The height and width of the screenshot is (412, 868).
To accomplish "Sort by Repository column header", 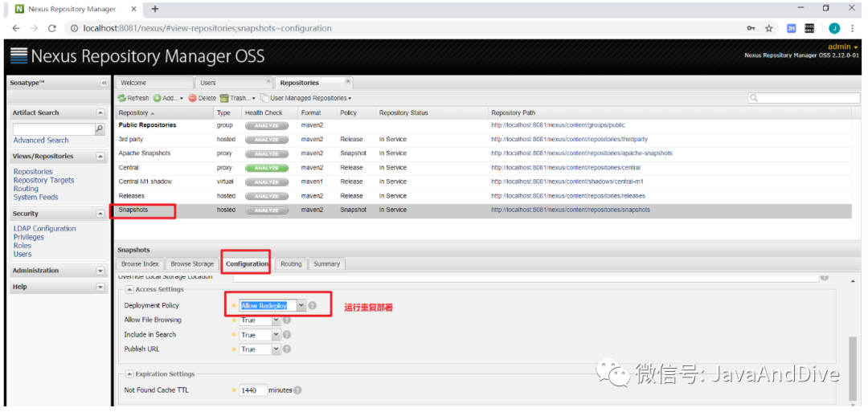I will tap(165, 112).
